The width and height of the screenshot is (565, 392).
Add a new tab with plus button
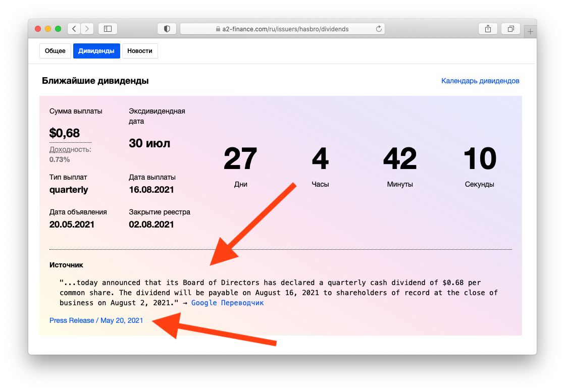(x=530, y=32)
